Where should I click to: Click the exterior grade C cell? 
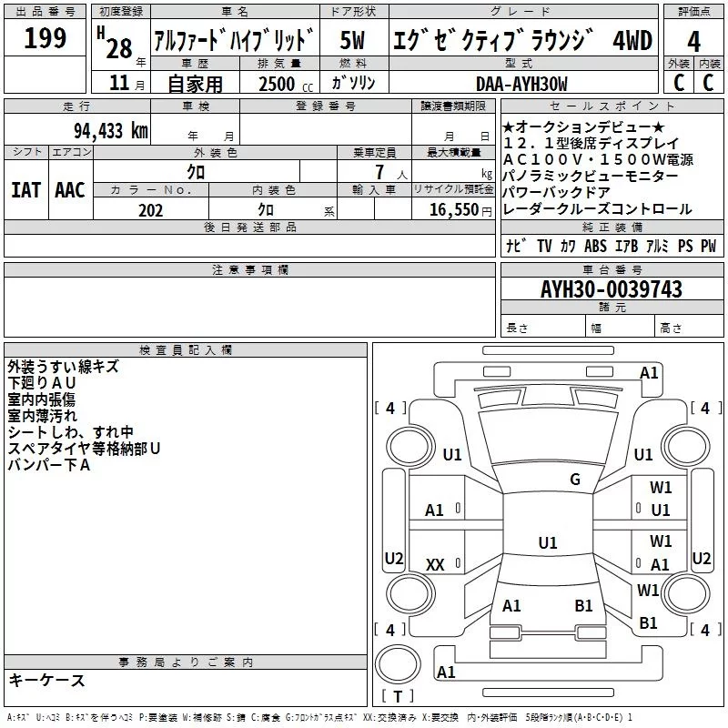(x=678, y=82)
